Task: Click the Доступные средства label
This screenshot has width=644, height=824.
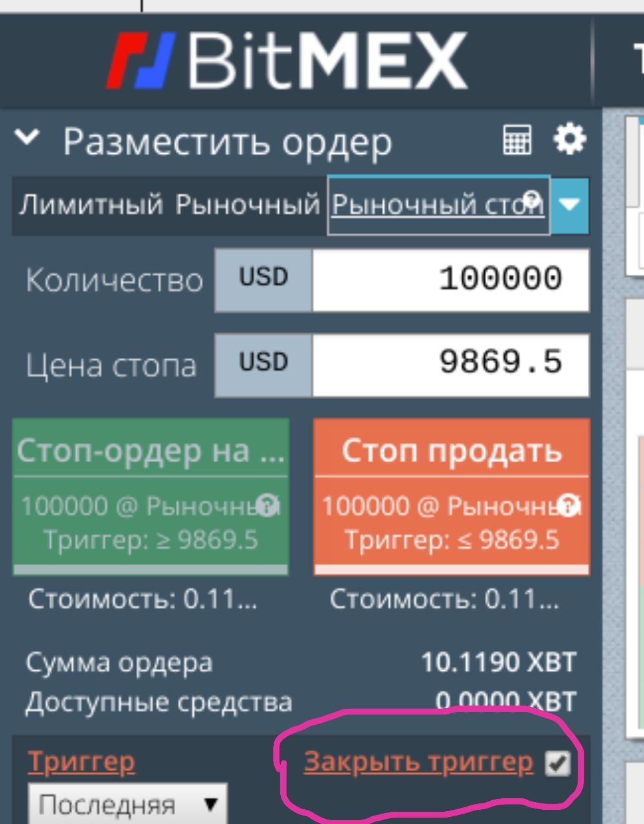Action: point(158,702)
